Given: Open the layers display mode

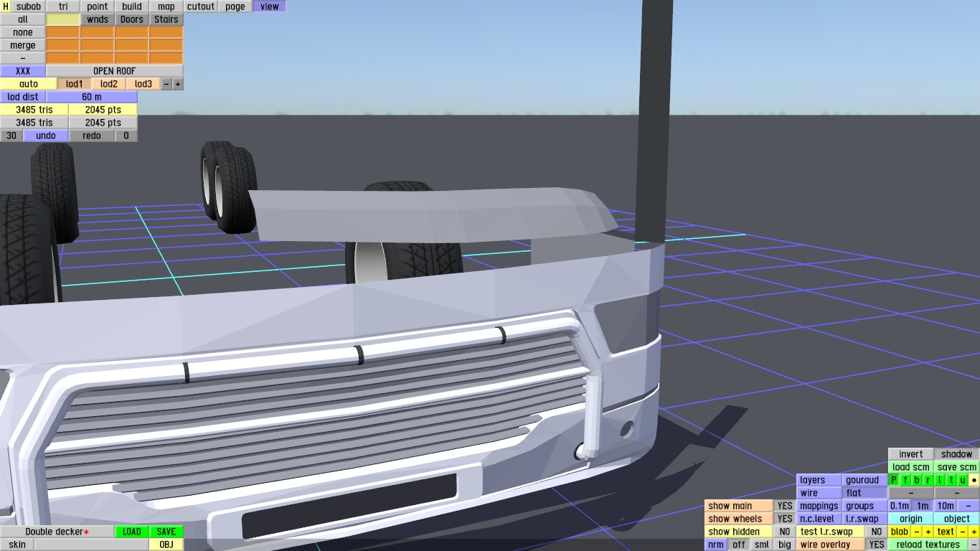Looking at the screenshot, I should point(819,480).
